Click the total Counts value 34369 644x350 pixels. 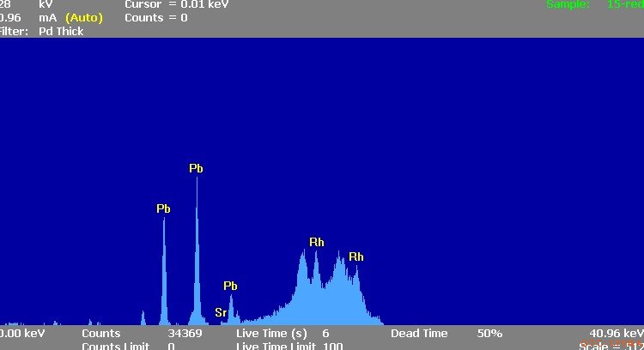pos(185,333)
